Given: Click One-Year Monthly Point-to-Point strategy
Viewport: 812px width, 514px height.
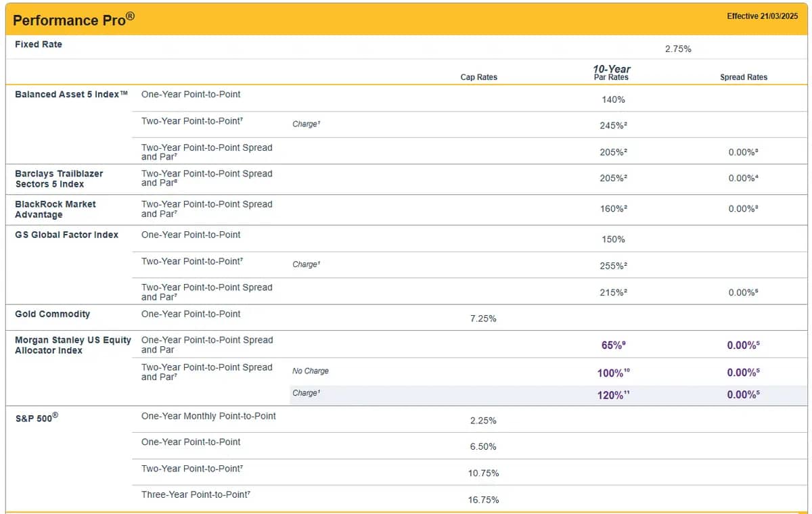Looking at the screenshot, I should (208, 416).
